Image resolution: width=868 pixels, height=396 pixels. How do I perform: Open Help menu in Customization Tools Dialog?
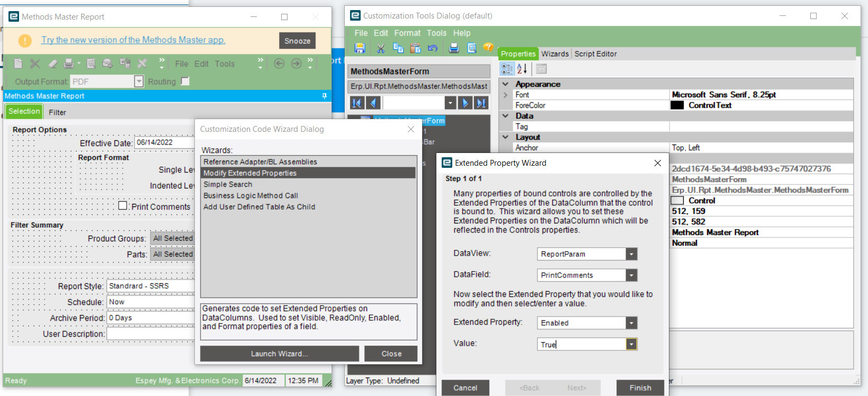[x=462, y=33]
